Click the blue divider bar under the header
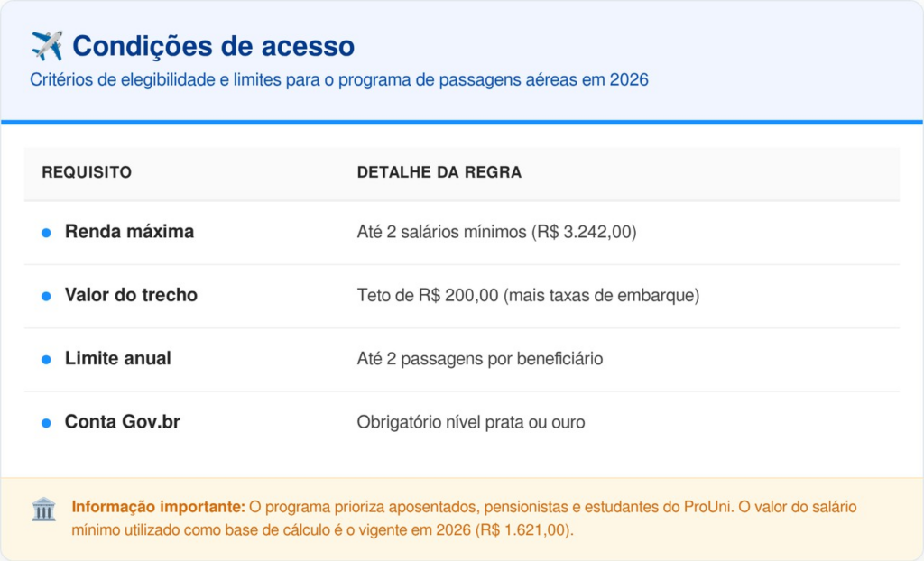The image size is (924, 561). [x=462, y=122]
